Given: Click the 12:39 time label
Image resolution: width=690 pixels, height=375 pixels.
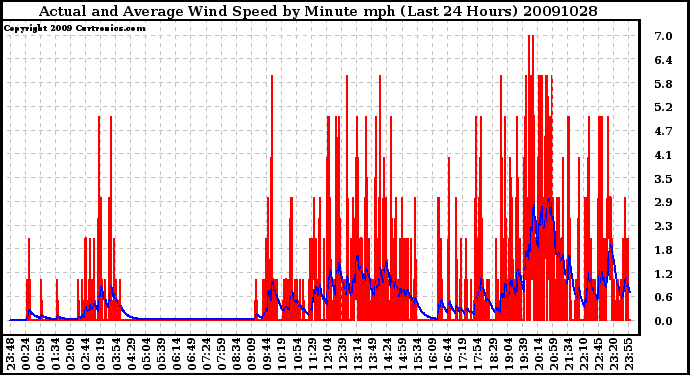Looking at the screenshot, I should pyautogui.click(x=341, y=354).
